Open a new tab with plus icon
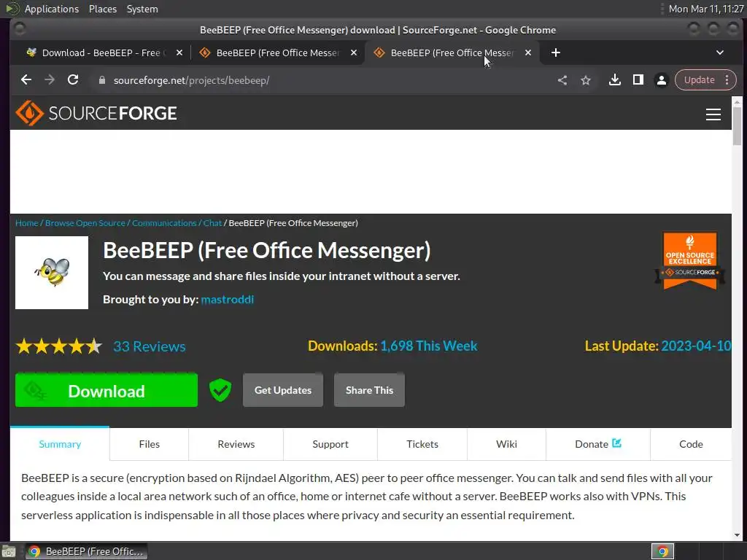The width and height of the screenshot is (747, 560). [x=555, y=52]
